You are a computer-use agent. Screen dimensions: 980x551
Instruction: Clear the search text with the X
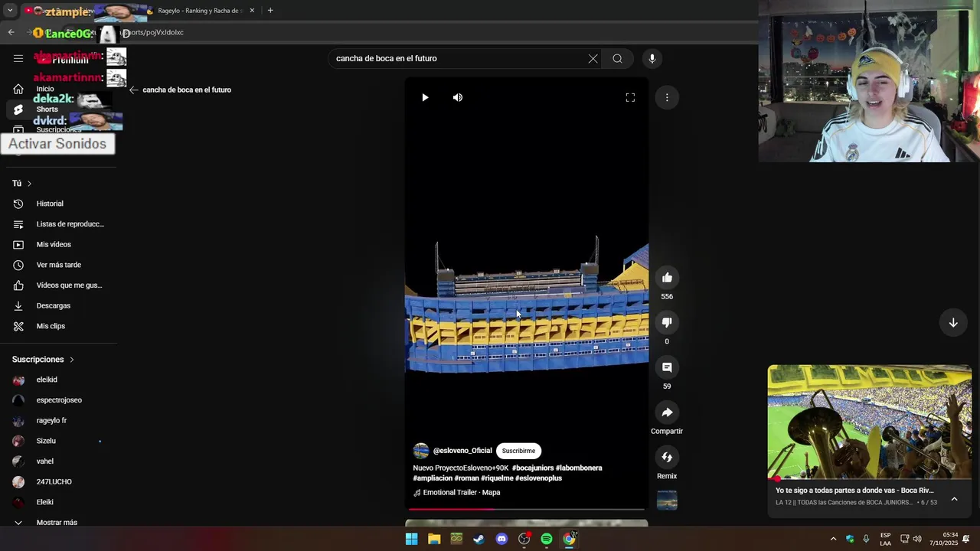click(x=593, y=59)
